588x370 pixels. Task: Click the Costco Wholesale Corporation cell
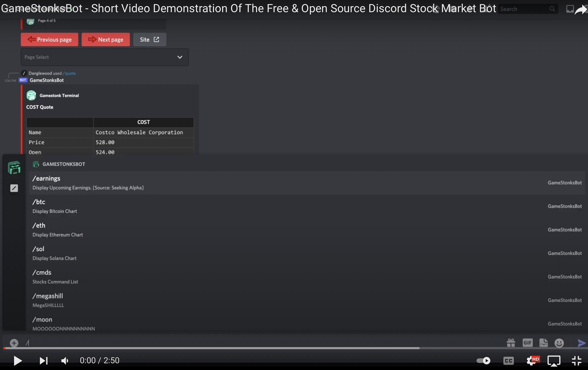coord(144,132)
